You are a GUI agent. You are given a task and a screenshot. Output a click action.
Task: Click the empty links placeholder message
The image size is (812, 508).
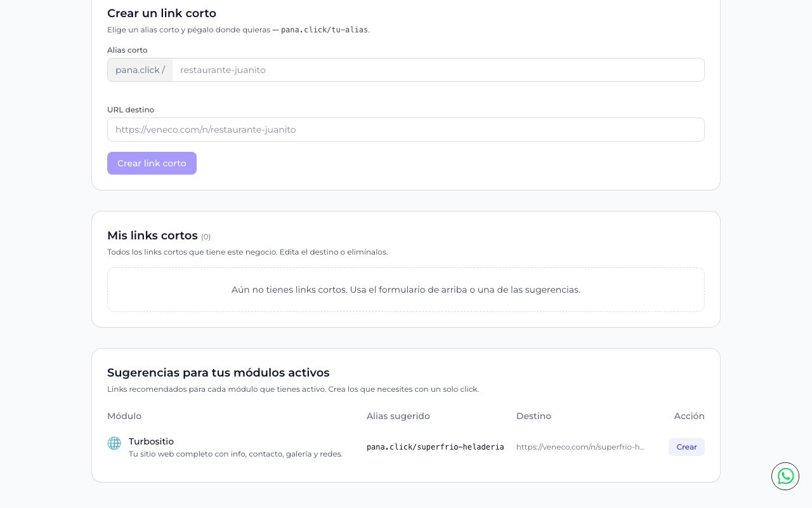click(406, 290)
